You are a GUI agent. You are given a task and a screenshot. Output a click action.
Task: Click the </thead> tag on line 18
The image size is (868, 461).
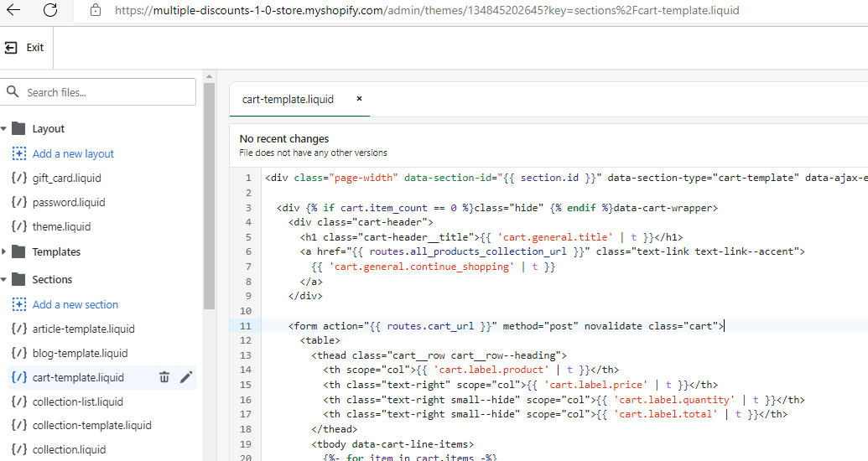(x=335, y=429)
